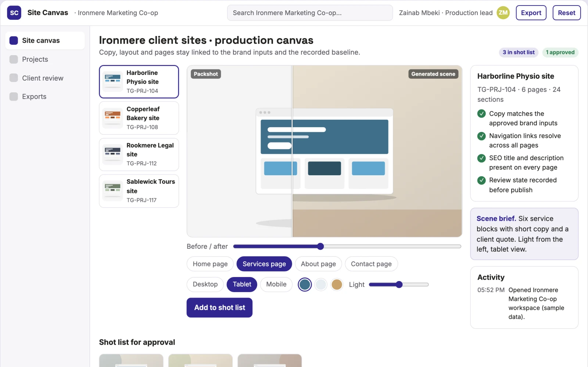Open the ZM user avatar

[x=503, y=13]
